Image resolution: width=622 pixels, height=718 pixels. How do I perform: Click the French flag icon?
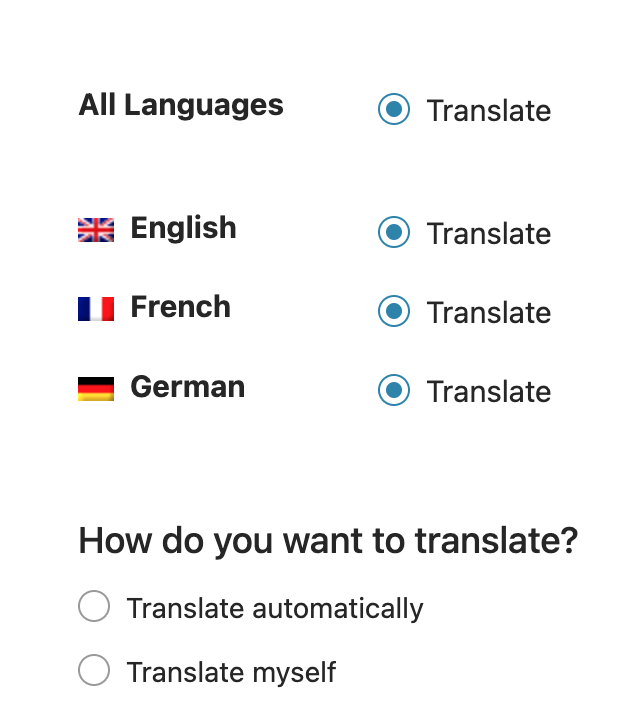point(96,309)
